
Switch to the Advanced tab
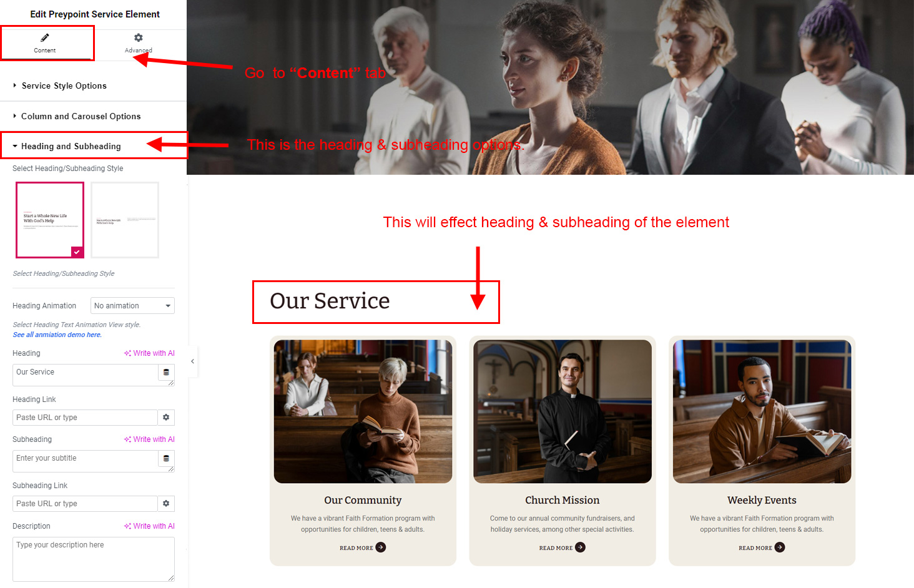pos(139,43)
